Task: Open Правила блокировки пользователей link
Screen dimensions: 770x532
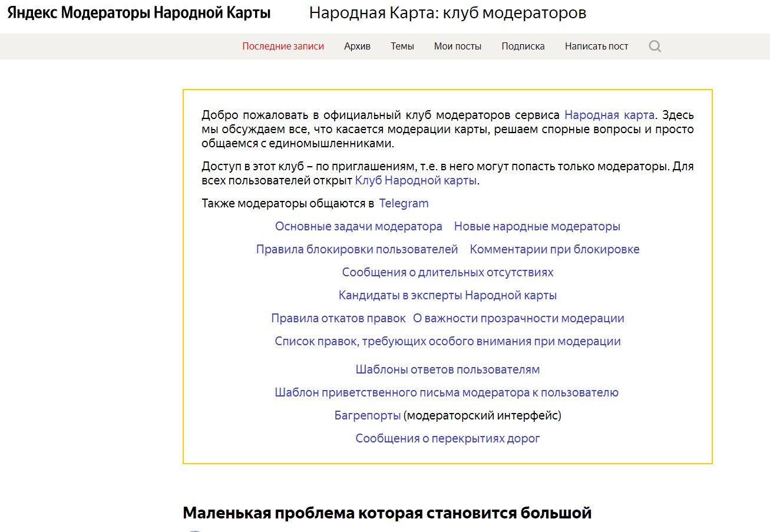Action: point(357,249)
